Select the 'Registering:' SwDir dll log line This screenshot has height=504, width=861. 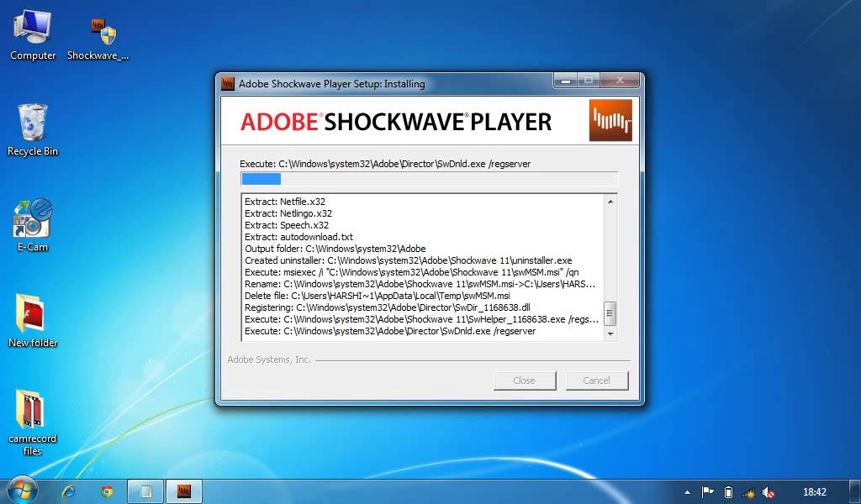pos(387,307)
